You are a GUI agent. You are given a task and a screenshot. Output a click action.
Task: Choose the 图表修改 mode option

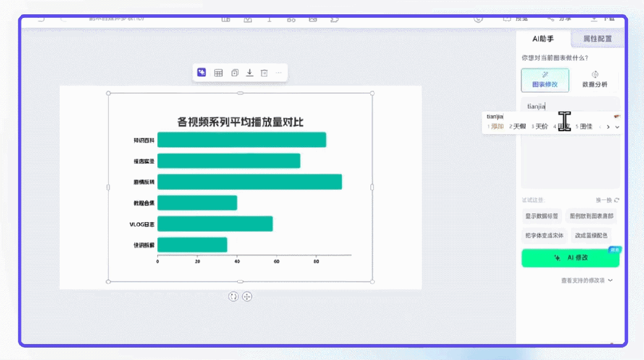[x=545, y=79]
